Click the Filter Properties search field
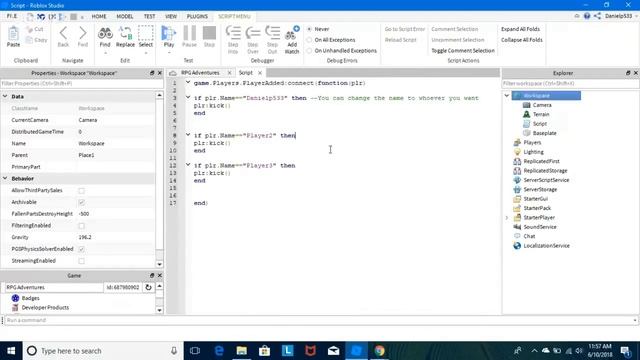Viewport: 640px width, 360px height. click(x=81, y=83)
